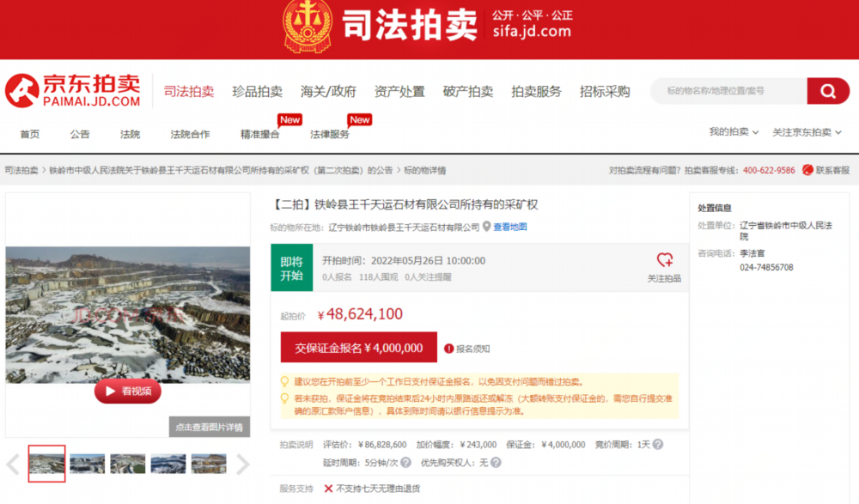Open the 破产拍卖 tab
Screen dimensions: 859x504
(468, 92)
